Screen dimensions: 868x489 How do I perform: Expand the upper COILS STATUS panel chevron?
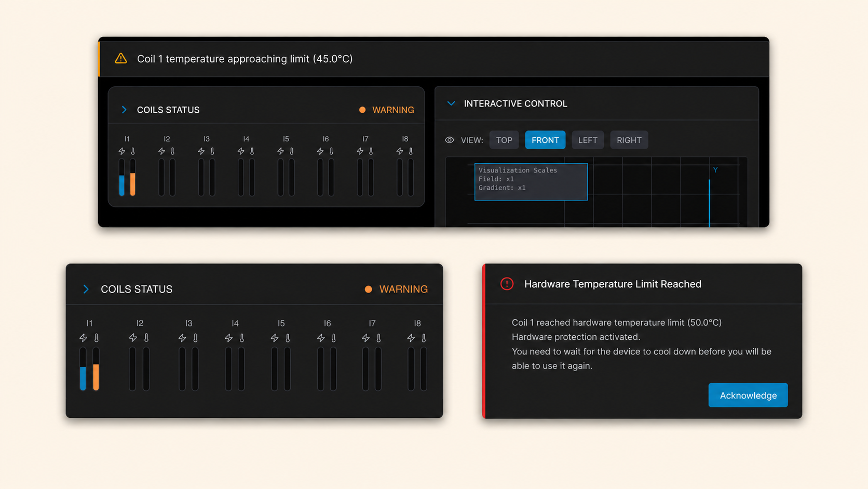pos(124,110)
